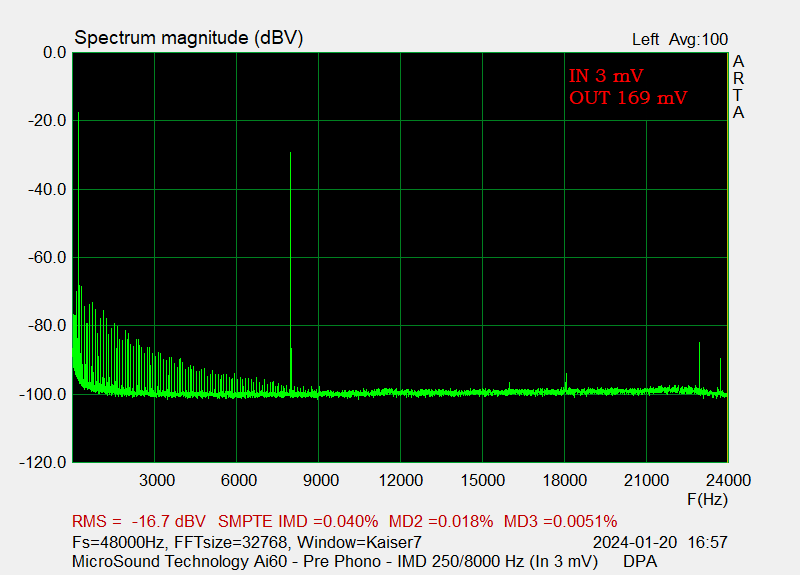The height and width of the screenshot is (575, 800).
Task: Click the 0.0 magnitude axis label
Action: pyautogui.click(x=55, y=53)
